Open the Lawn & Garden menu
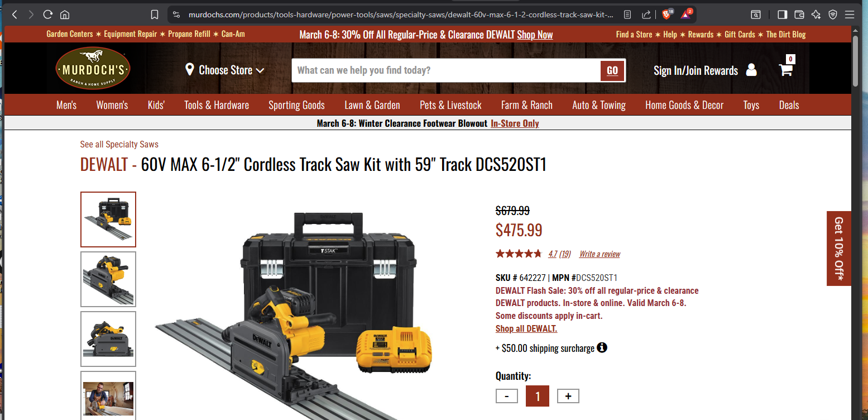This screenshot has height=420, width=868. [372, 105]
